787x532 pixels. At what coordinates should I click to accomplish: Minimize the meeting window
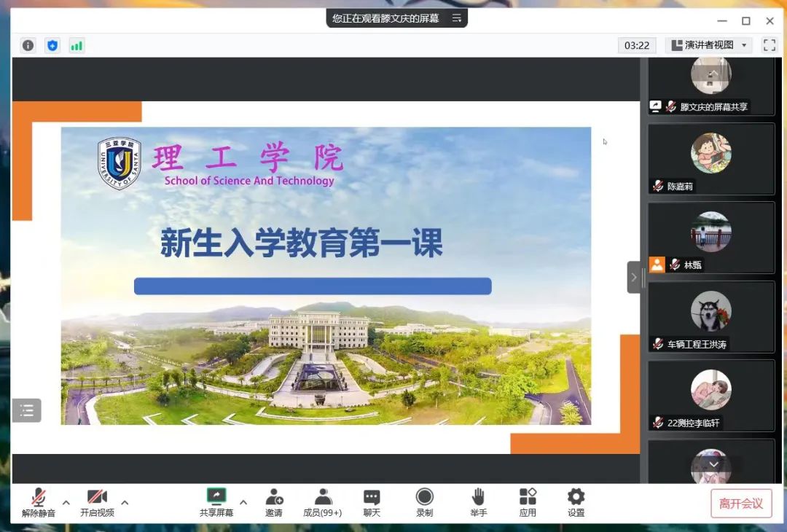[721, 20]
